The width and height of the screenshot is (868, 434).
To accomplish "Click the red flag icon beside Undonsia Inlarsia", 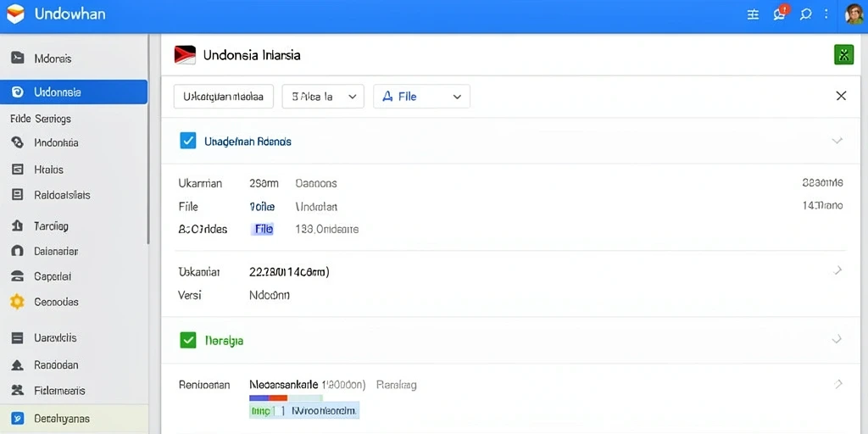I will point(185,55).
